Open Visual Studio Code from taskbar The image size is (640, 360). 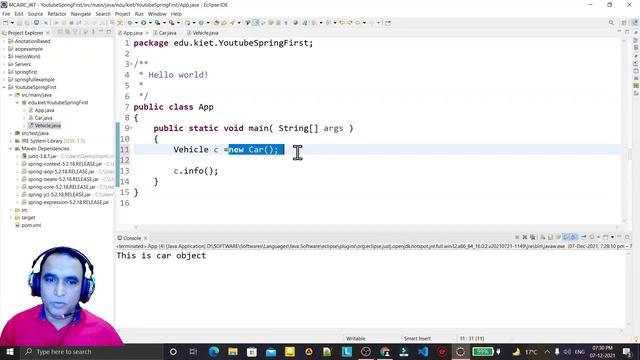(423, 351)
